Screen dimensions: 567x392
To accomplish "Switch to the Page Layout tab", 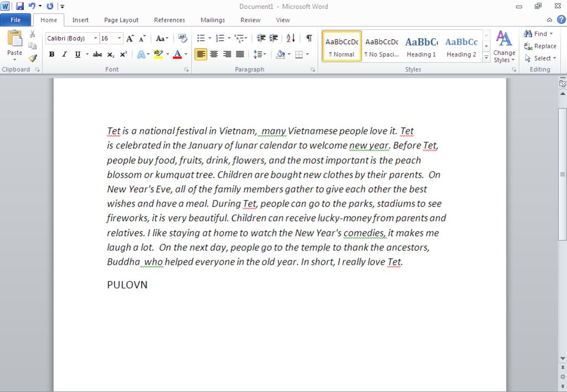I will (121, 20).
